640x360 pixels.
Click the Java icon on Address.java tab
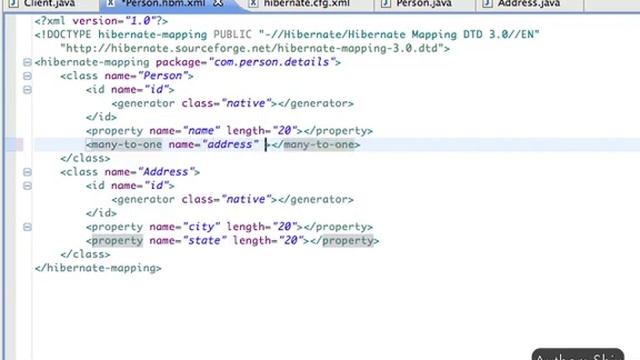click(487, 3)
